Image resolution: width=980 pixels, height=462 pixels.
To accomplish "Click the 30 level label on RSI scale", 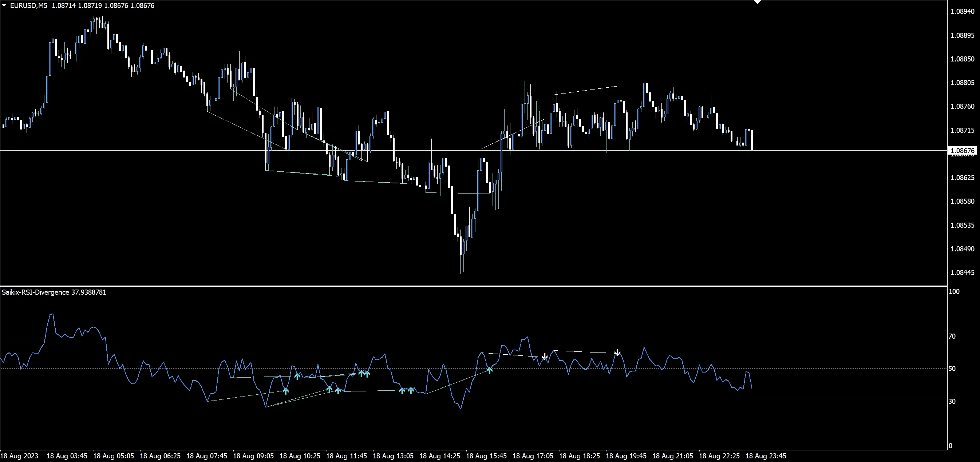I will coord(952,401).
